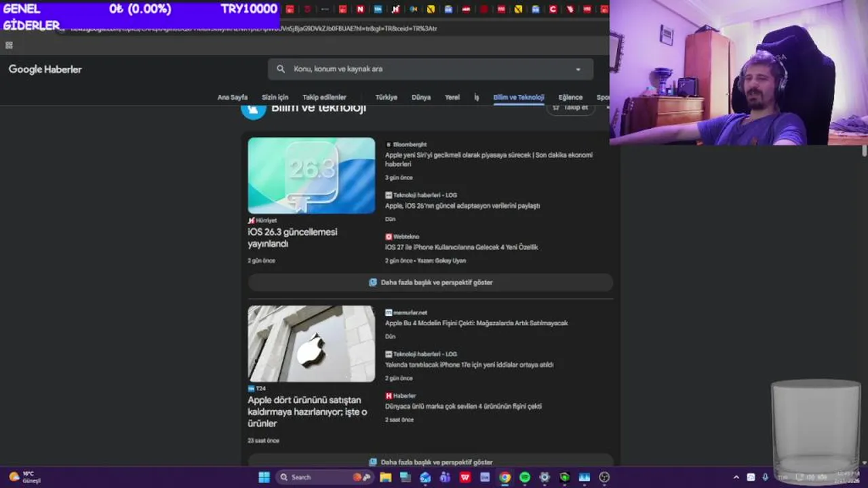Screen dimensions: 868x488
Task: Click the page vertical scrollbar thumb
Action: [864, 152]
